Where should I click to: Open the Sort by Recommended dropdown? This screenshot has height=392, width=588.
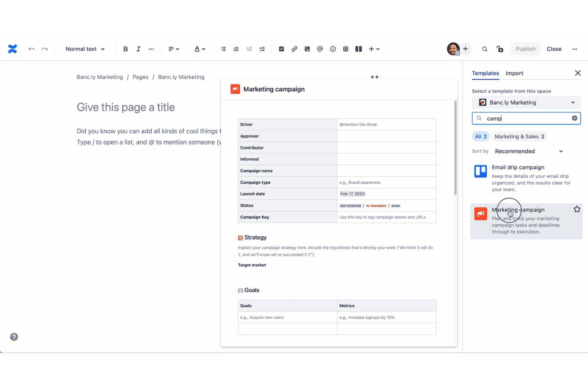tap(529, 151)
